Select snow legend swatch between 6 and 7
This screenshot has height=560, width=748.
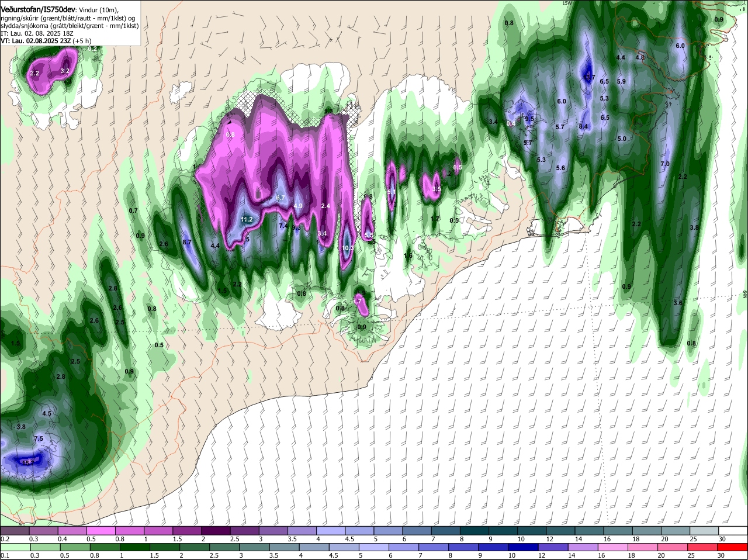pyautogui.click(x=415, y=530)
